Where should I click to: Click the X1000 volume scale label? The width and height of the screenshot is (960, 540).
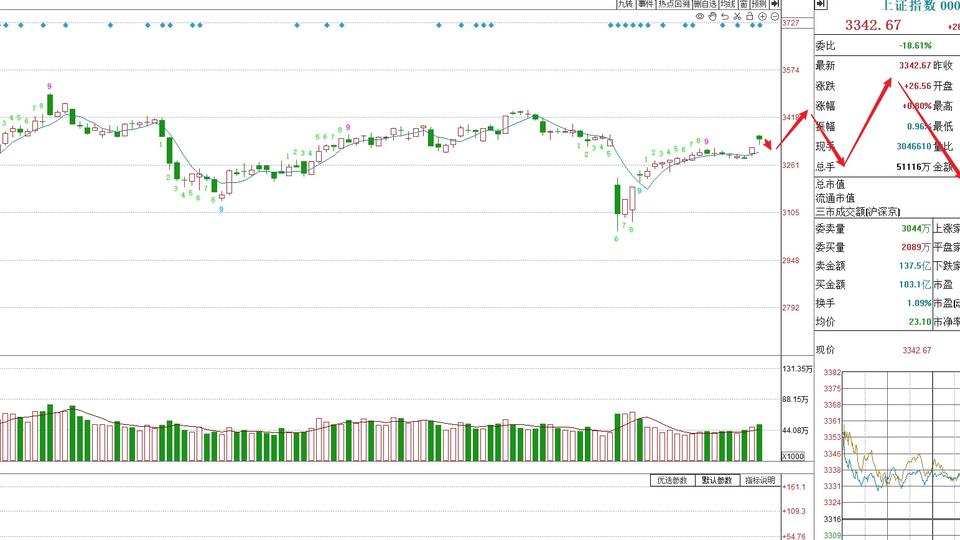pos(793,457)
